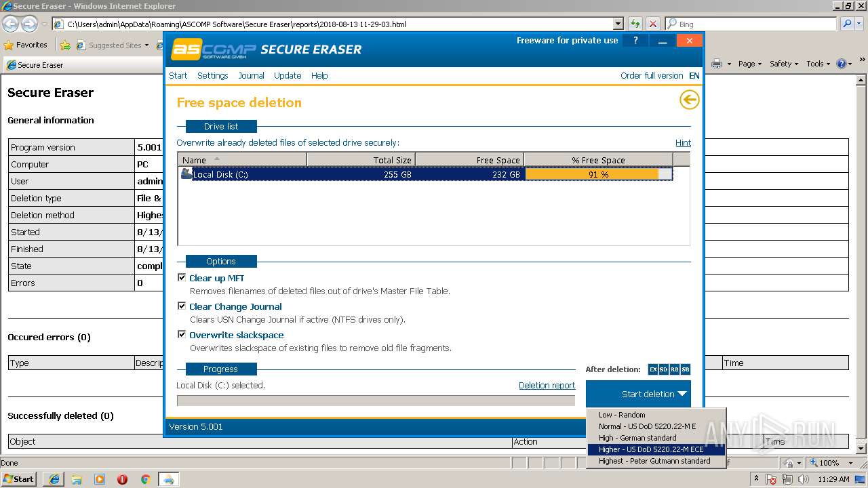Choose Higher - US DoD 5220.22-M ECE
Screen dimensions: 868x488
(x=656, y=449)
